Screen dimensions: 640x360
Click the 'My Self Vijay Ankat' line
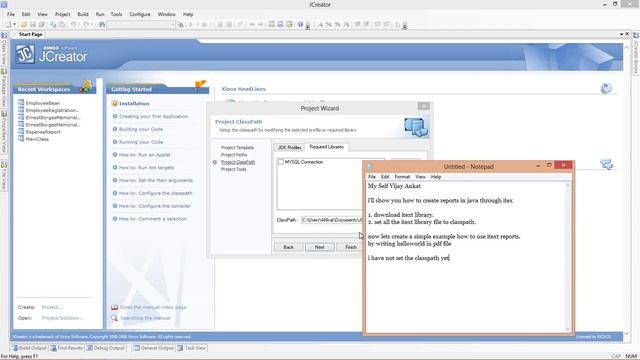point(394,186)
